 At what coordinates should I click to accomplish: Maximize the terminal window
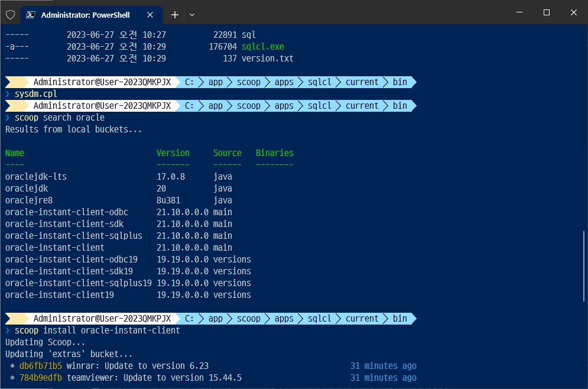coord(547,12)
